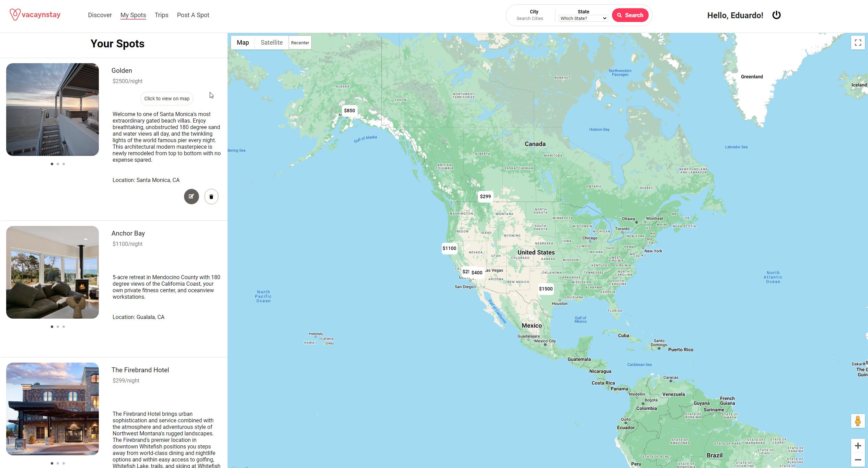This screenshot has height=468, width=868.
Task: Open the Which State dropdown
Action: click(583, 19)
